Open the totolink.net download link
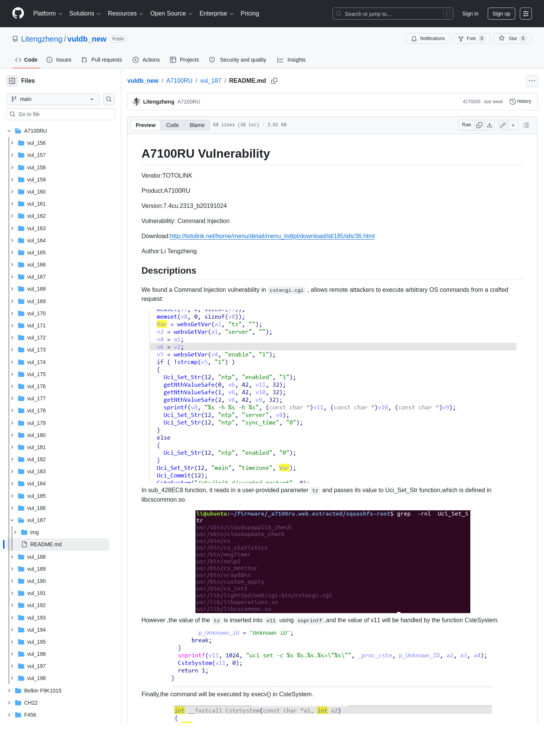 [x=272, y=236]
